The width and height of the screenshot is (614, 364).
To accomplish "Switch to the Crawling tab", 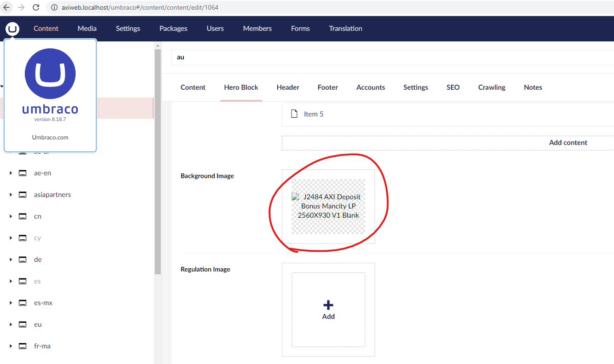I will [491, 87].
